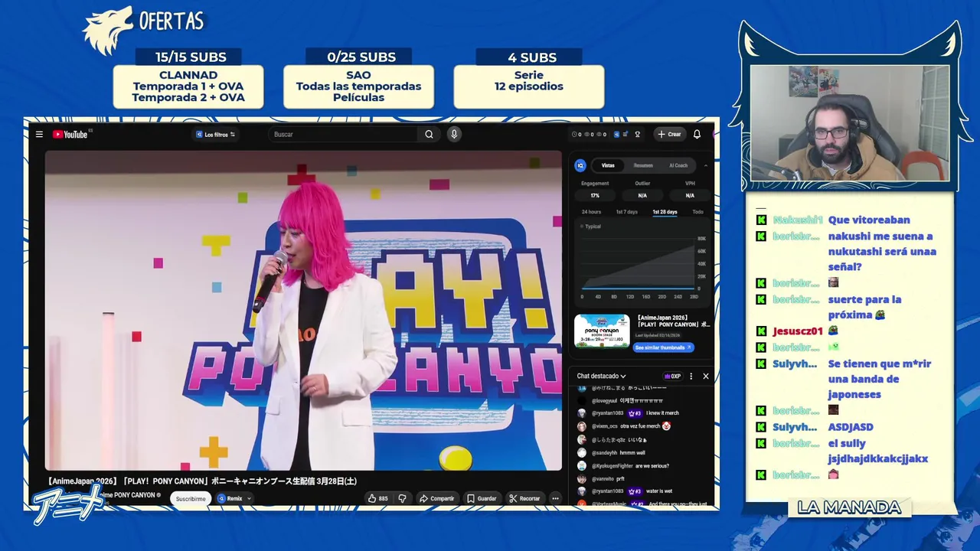Select the 24 hours range
This screenshot has width=980, height=551.
click(591, 212)
